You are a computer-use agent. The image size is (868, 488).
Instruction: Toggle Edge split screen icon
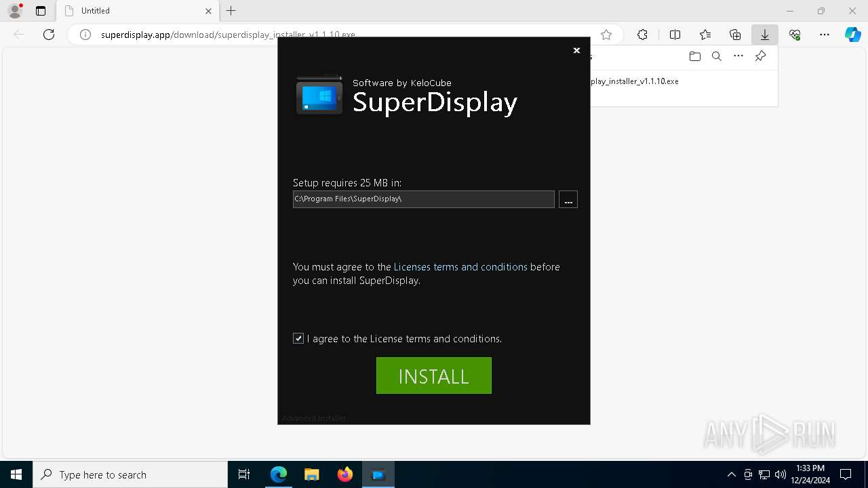pos(675,35)
